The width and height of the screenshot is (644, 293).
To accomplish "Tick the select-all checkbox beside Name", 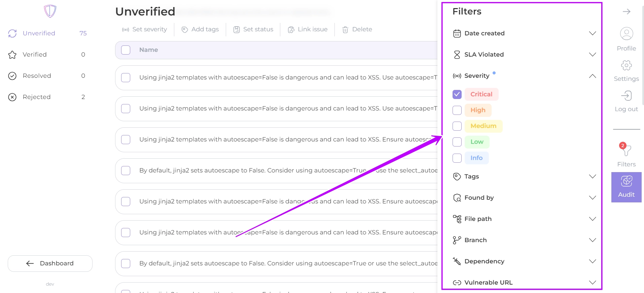I will [126, 50].
